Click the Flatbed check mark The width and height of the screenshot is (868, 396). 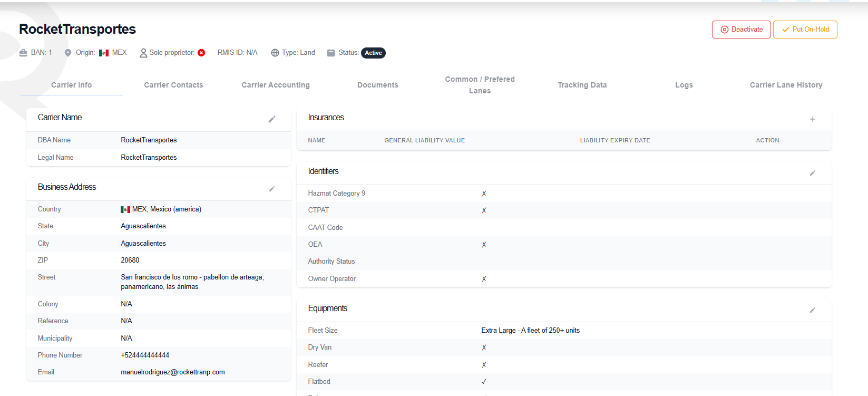[x=484, y=382]
